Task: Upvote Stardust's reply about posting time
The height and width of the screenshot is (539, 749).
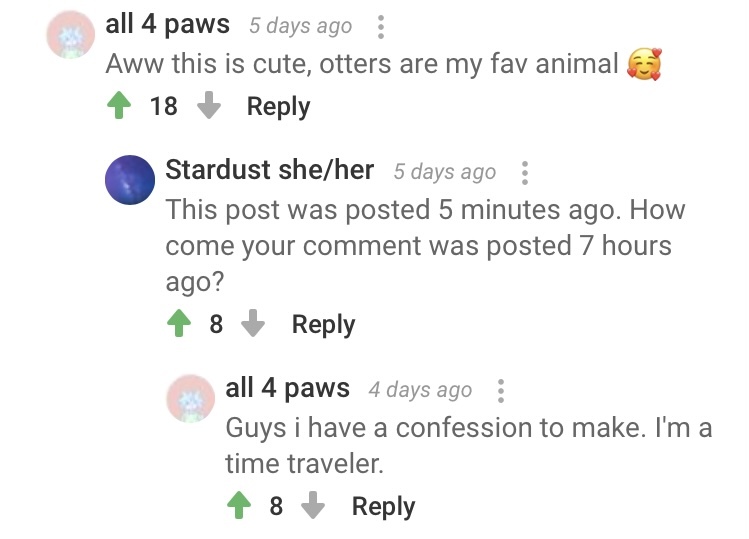Action: [x=179, y=324]
